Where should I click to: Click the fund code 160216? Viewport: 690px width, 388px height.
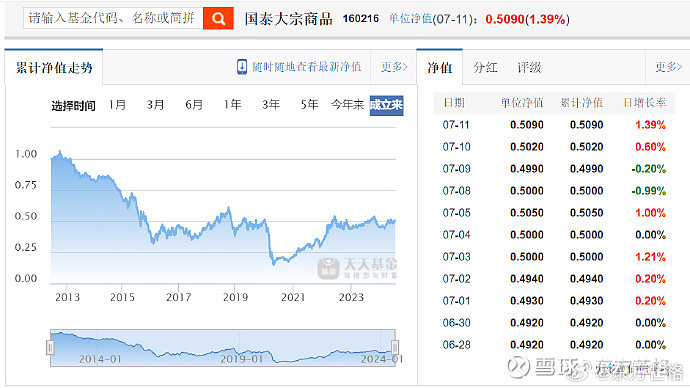point(361,19)
